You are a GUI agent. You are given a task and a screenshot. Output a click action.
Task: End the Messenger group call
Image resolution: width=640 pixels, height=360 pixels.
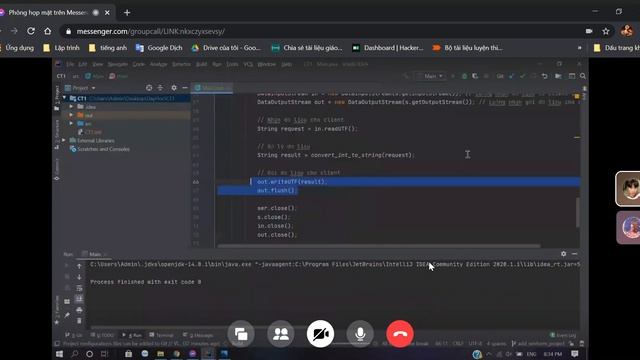click(400, 334)
